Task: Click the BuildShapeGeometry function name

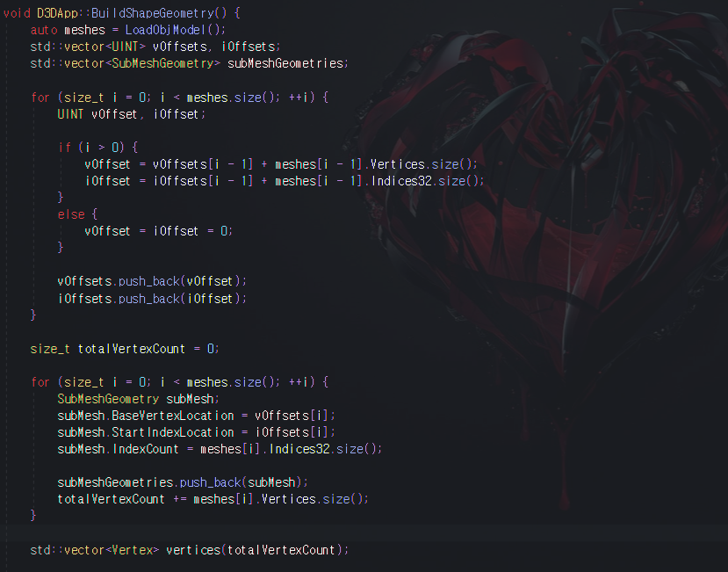Action: tap(153, 13)
